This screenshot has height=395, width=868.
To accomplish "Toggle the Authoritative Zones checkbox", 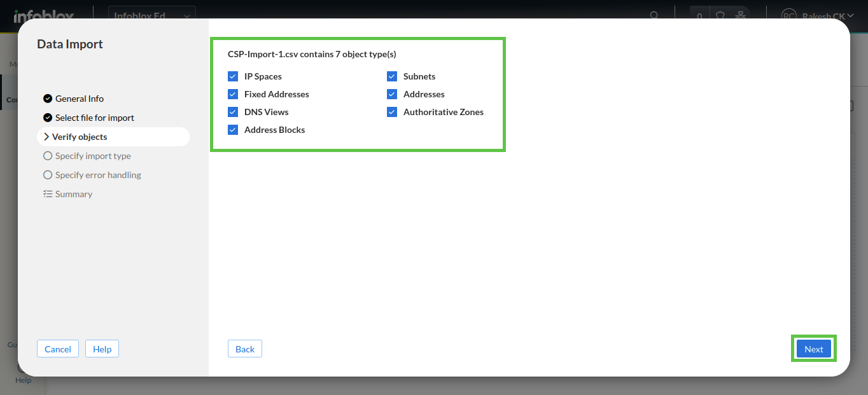I will (392, 112).
